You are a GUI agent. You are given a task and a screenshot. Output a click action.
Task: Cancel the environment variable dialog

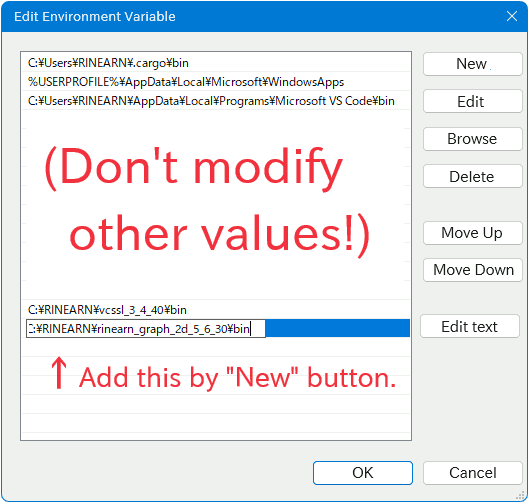pos(472,473)
